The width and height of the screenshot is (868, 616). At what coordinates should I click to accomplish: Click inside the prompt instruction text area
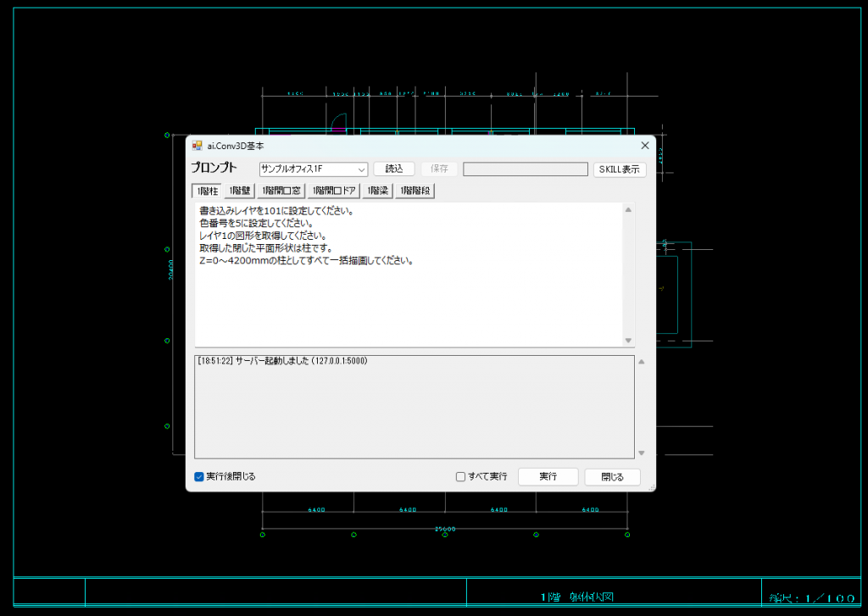click(x=409, y=275)
